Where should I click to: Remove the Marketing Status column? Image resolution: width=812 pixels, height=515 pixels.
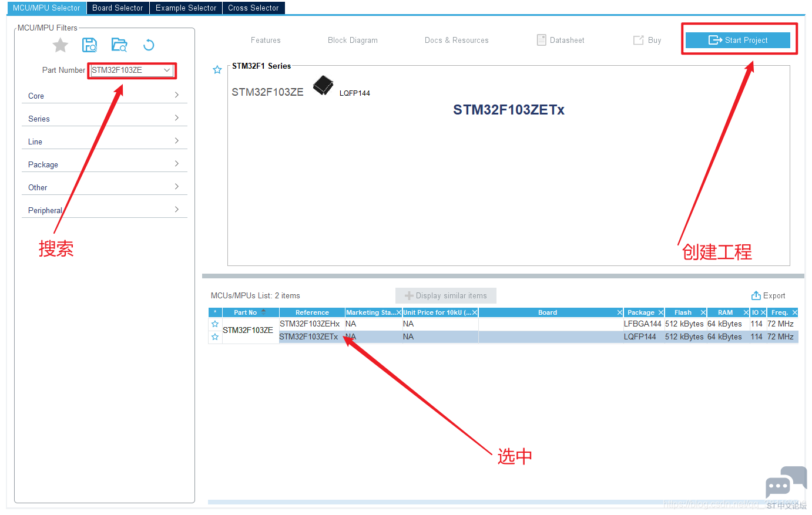pyautogui.click(x=398, y=312)
